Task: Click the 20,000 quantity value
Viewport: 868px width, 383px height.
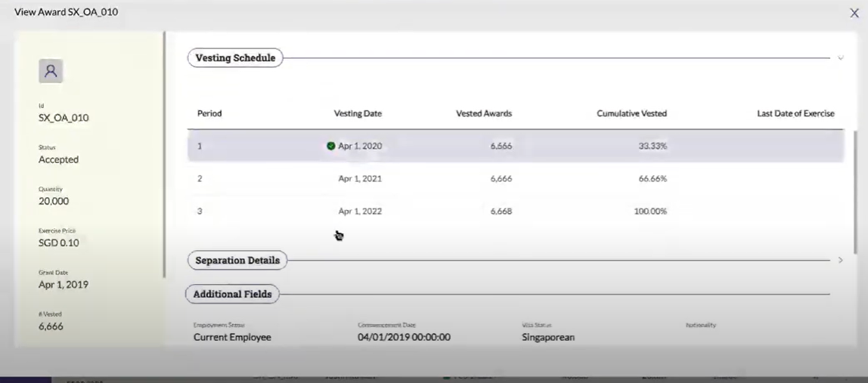Action: click(x=54, y=201)
